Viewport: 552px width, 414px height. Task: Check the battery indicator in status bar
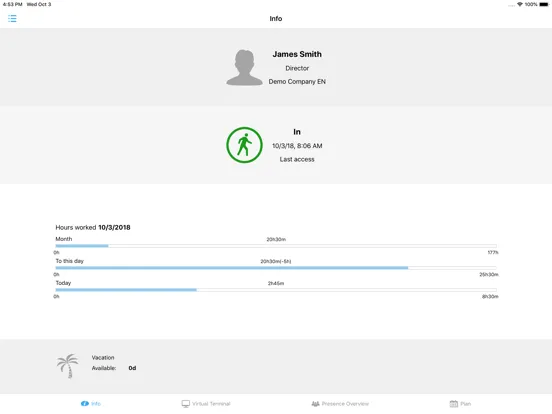[544, 4]
